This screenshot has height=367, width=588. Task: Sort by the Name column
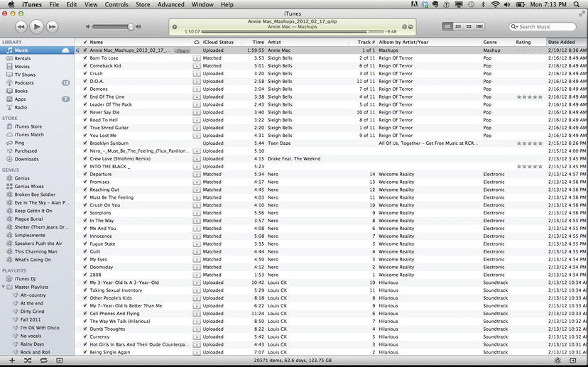click(x=140, y=43)
